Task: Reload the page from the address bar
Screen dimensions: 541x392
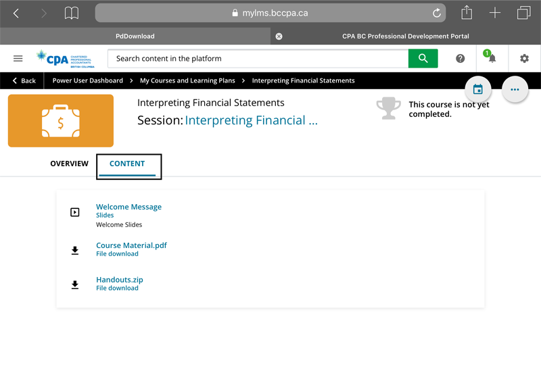Action: [x=437, y=13]
